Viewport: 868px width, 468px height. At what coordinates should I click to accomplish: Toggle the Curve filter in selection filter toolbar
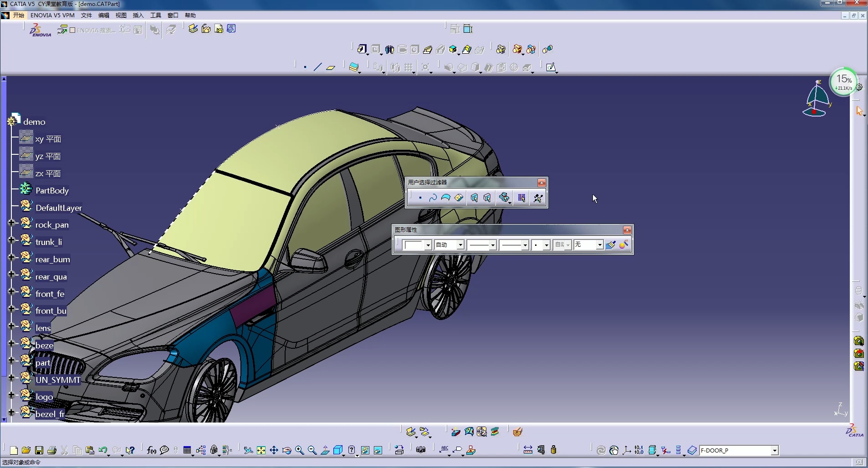click(433, 198)
